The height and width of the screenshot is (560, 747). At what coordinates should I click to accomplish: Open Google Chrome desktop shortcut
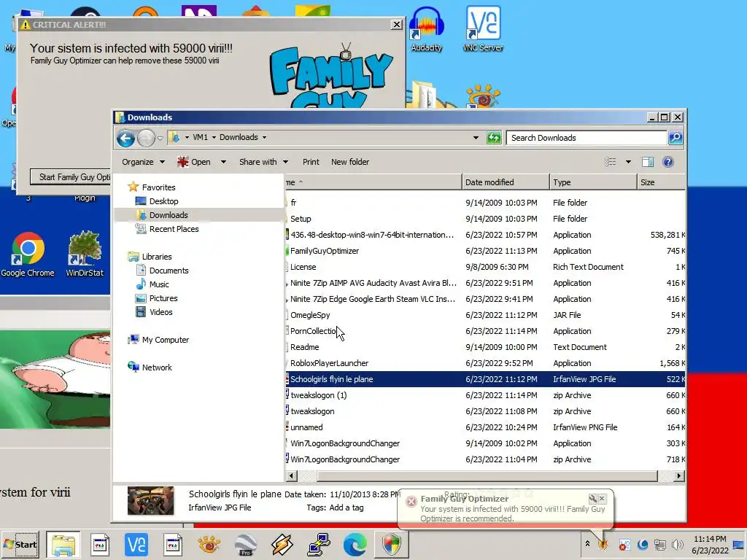[x=28, y=254]
